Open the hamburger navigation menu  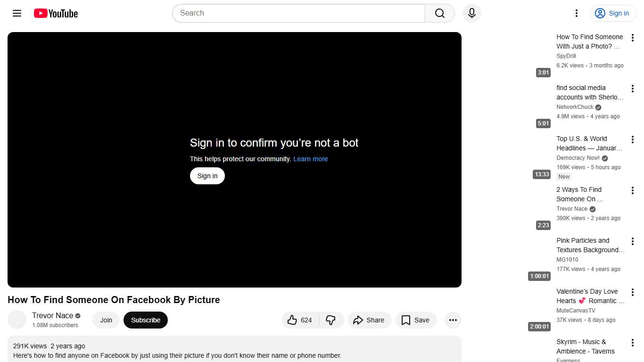(17, 13)
